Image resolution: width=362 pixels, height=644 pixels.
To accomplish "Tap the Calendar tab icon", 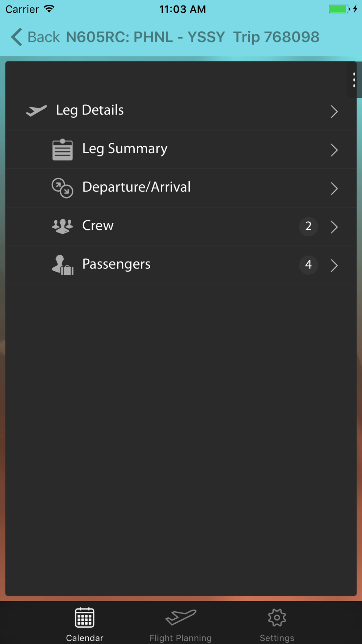I will 85,618.
